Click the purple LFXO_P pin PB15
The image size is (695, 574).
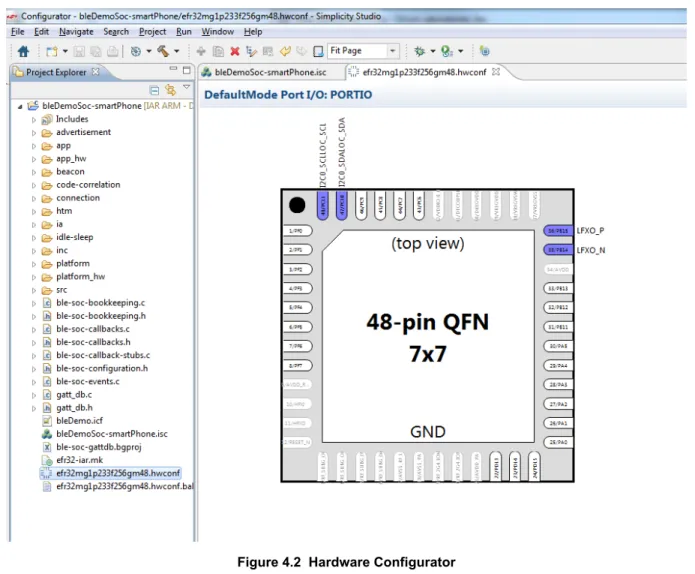(558, 231)
